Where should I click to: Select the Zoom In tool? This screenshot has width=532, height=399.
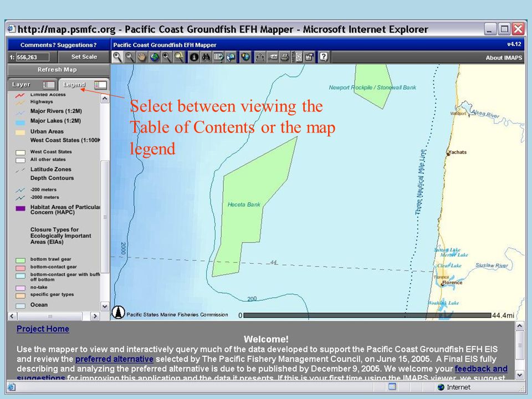coord(117,57)
